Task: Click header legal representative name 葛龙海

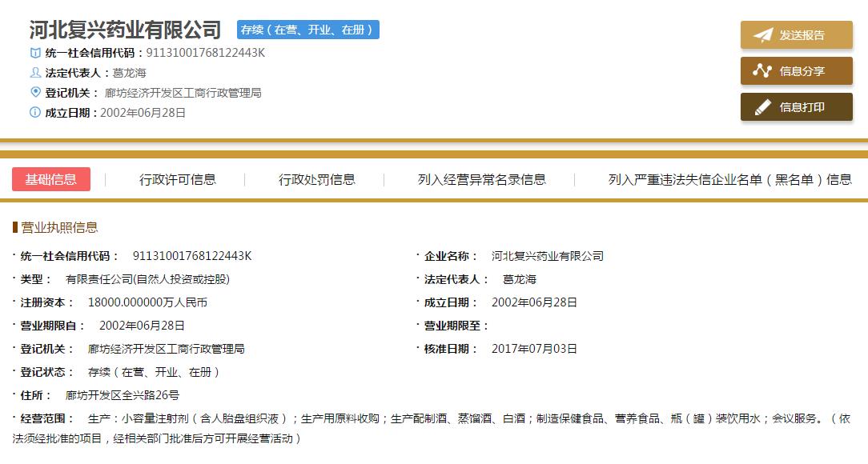Action: [x=129, y=73]
